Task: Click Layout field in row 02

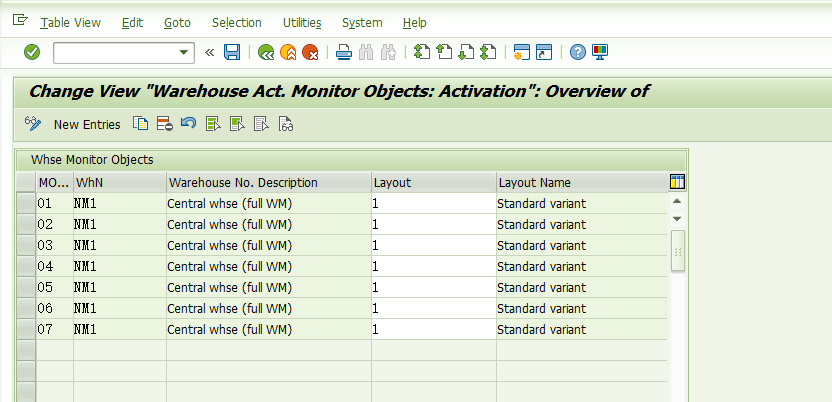Action: pyautogui.click(x=434, y=224)
